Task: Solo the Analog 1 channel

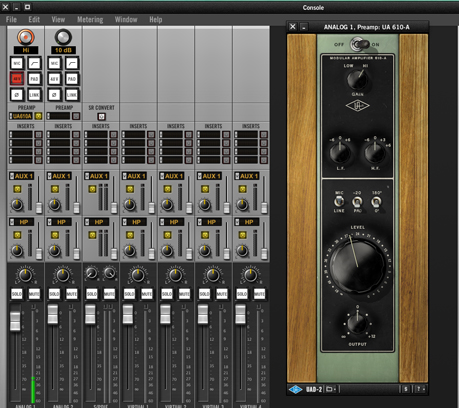Action: point(17,294)
